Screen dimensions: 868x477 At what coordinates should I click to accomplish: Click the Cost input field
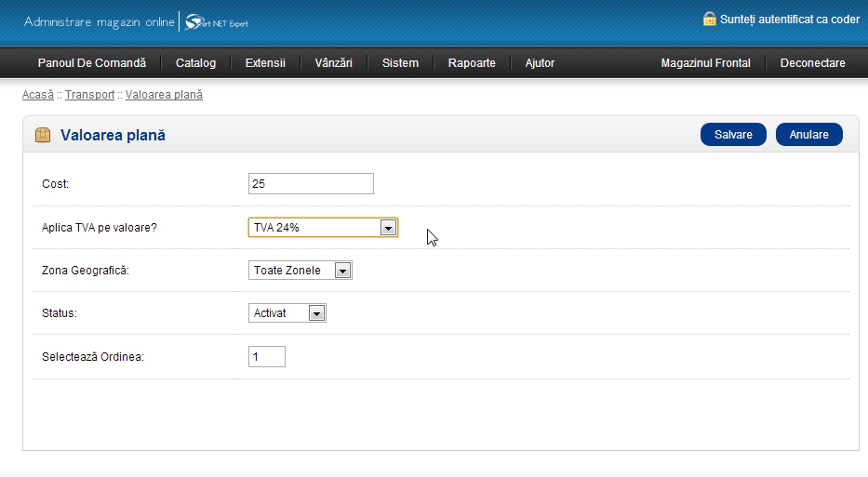311,184
